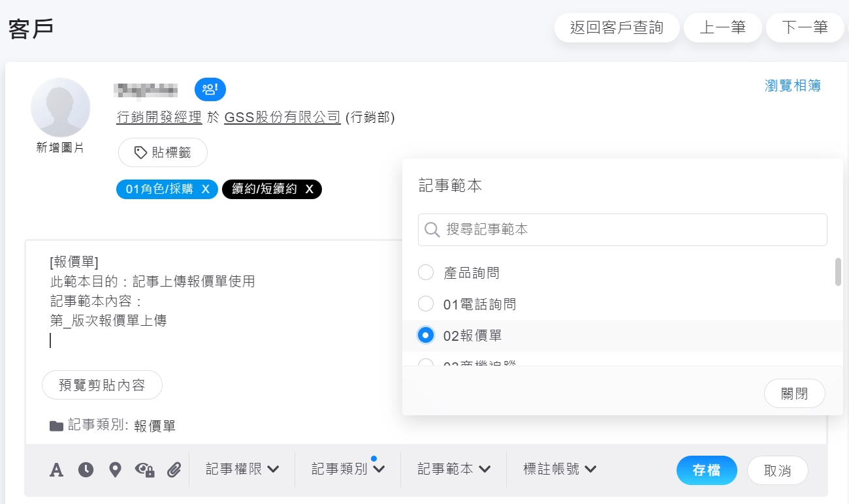
Task: Open the 瀏覽相簿 link
Action: click(792, 86)
